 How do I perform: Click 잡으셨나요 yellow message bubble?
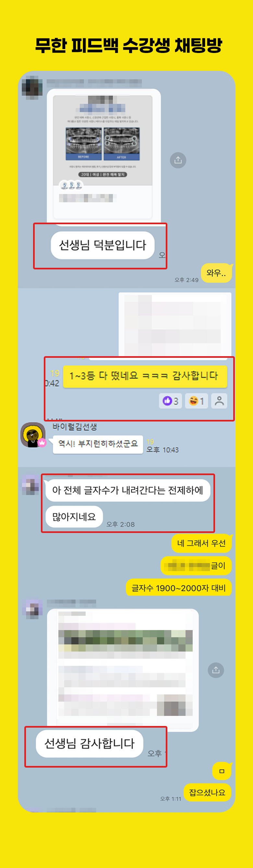(207, 793)
